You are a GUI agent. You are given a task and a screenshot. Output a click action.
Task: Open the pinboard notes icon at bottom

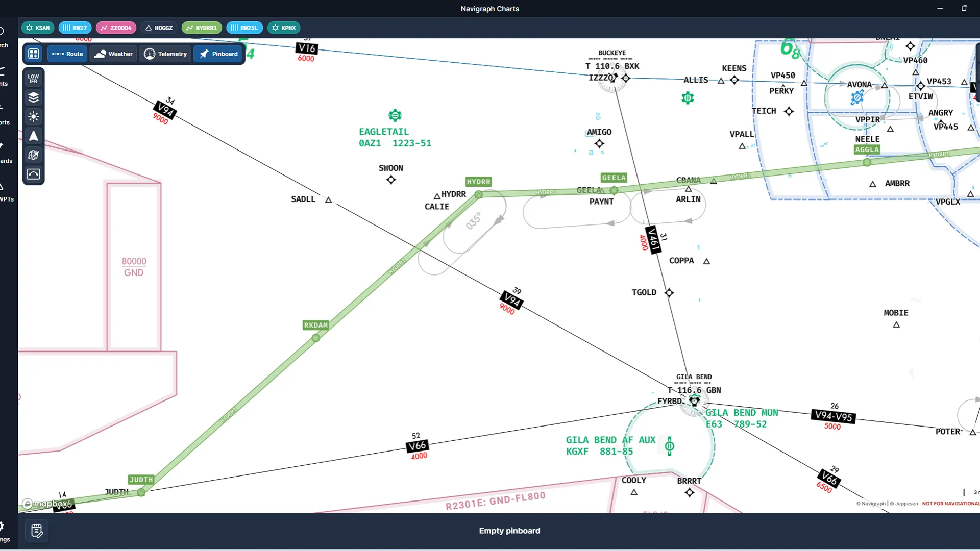(x=37, y=531)
